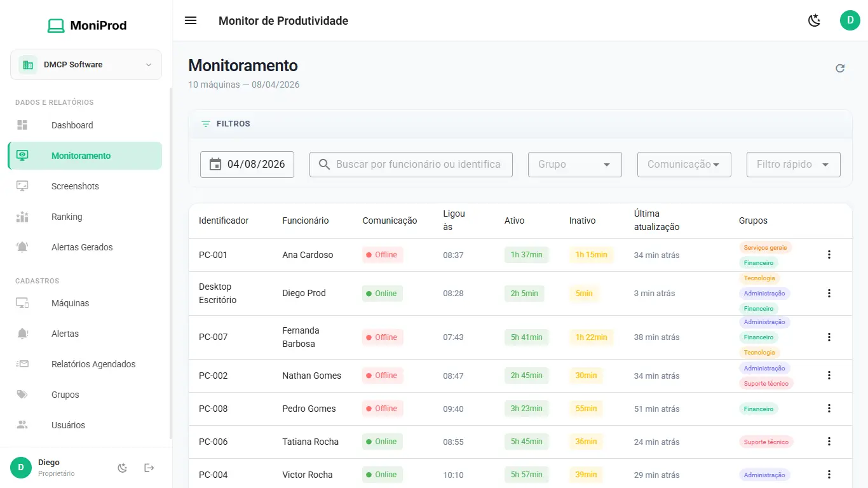Open the Comunicação filter dropdown
The height and width of the screenshot is (488, 868).
coord(684,164)
